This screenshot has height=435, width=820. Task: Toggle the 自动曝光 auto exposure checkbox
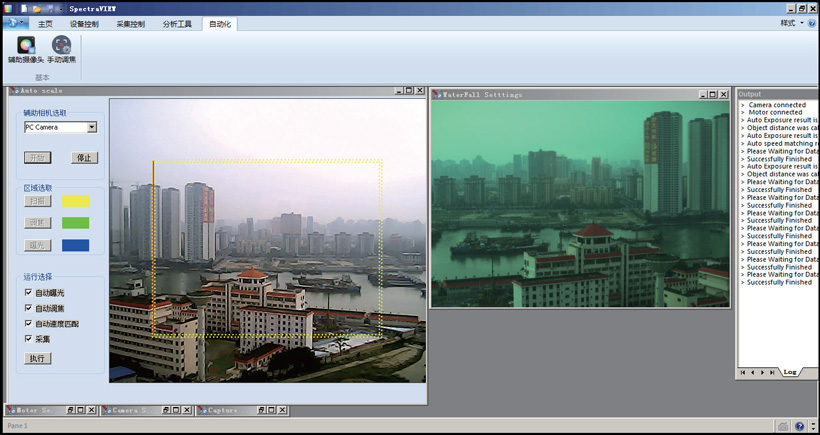(28, 293)
